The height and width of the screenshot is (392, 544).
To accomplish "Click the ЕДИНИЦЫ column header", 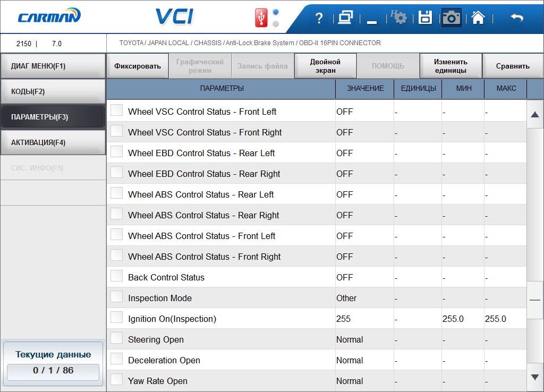I will tap(418, 89).
